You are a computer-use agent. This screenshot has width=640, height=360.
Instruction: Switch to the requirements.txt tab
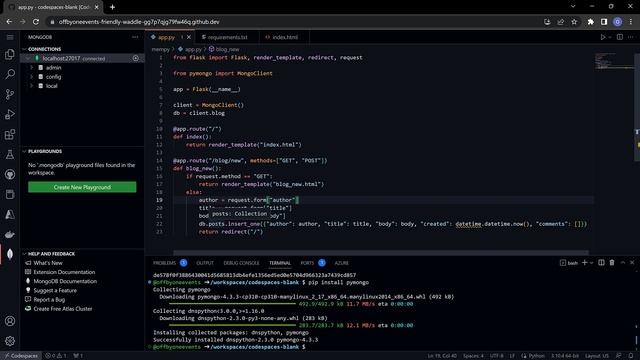pos(227,37)
